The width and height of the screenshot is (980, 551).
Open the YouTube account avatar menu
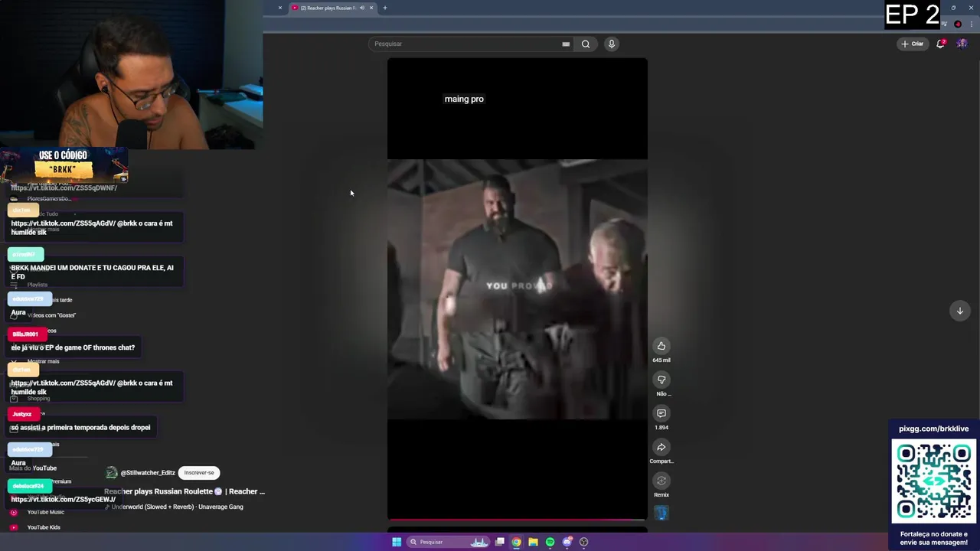point(962,44)
